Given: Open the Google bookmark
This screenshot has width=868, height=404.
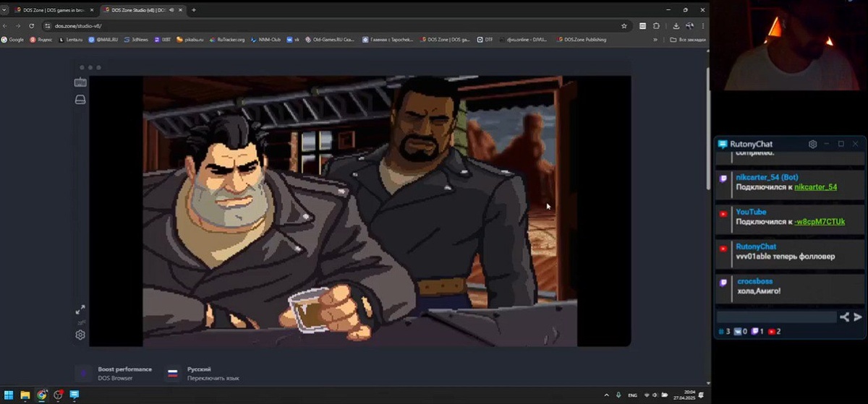Looking at the screenshot, I should 13,40.
